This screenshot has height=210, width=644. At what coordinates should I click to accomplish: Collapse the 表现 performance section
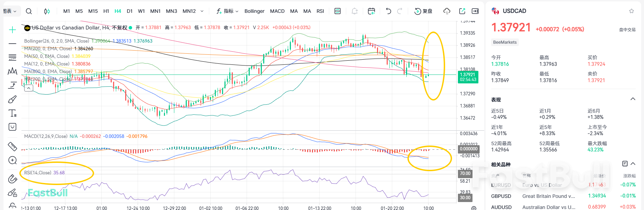[x=633, y=99]
